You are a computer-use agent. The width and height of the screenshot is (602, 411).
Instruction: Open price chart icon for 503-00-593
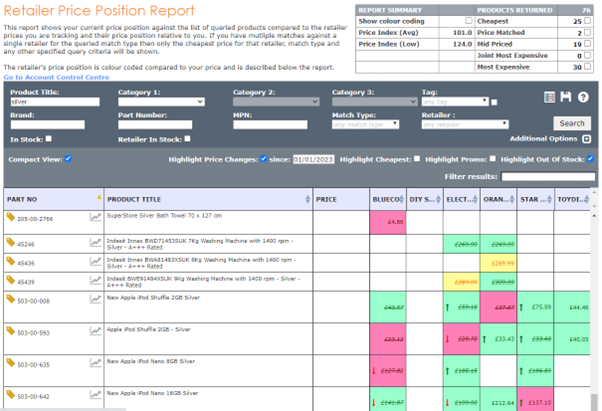95,331
